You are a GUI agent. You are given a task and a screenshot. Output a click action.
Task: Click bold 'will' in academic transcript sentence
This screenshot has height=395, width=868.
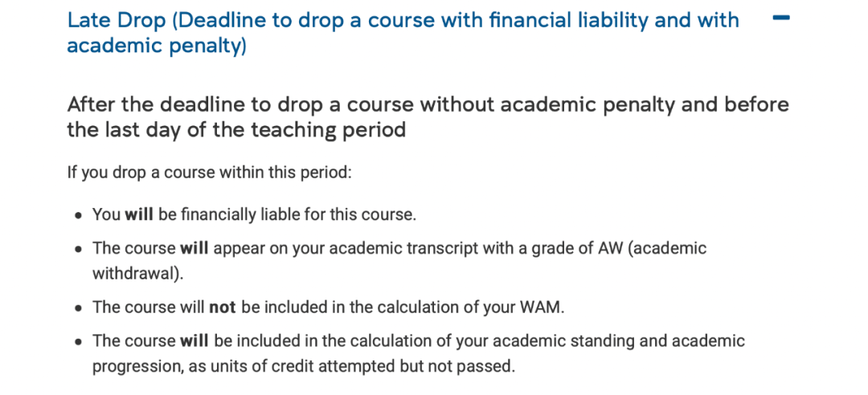click(x=194, y=248)
